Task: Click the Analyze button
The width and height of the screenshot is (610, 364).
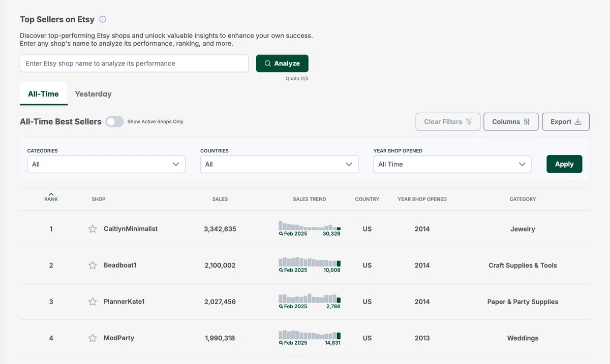Action: (282, 63)
